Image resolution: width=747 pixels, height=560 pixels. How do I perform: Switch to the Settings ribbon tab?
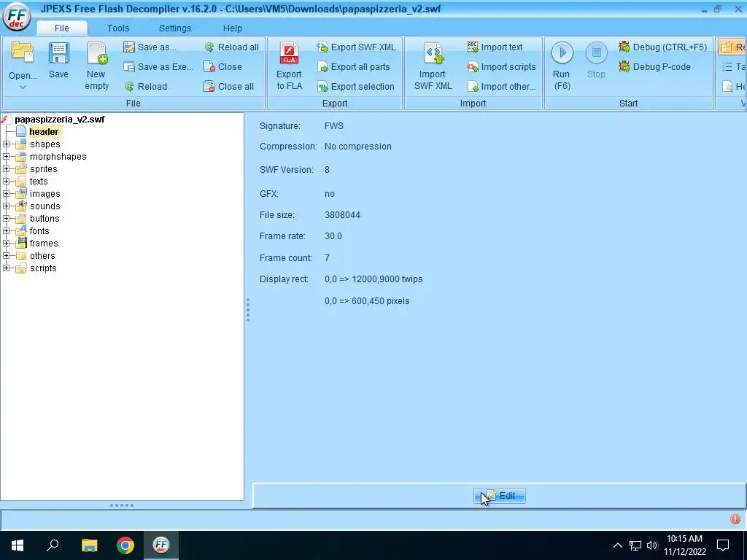pyautogui.click(x=175, y=28)
